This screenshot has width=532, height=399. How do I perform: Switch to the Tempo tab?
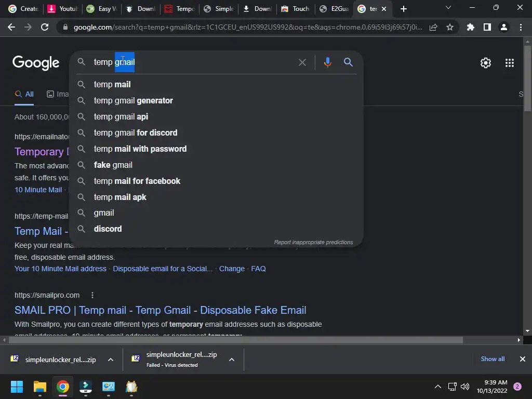tap(180, 9)
